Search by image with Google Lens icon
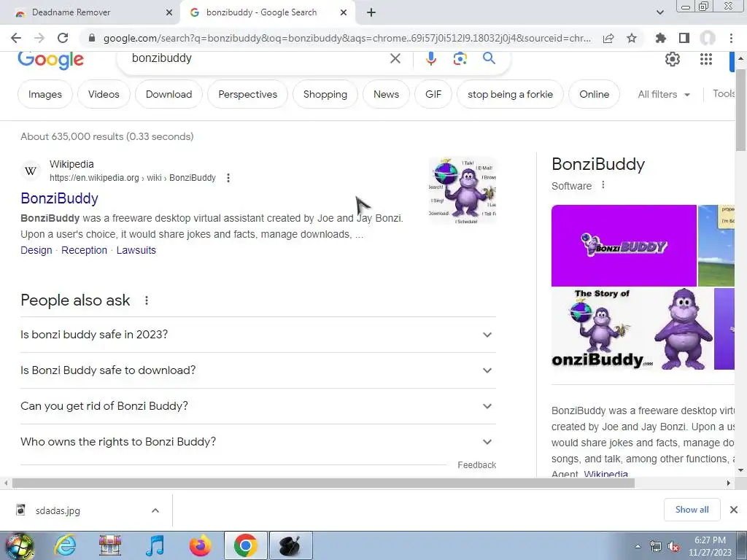This screenshot has height=560, width=747. point(460,58)
